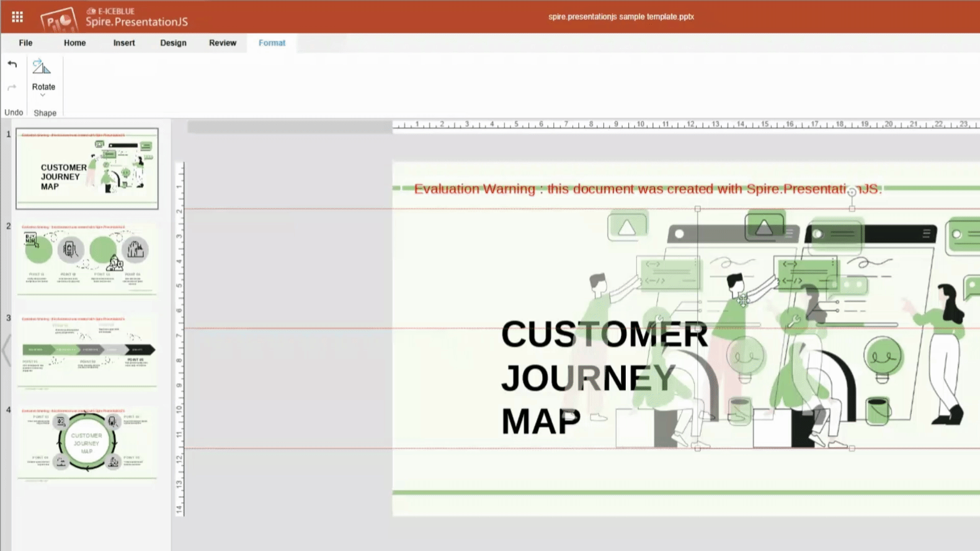This screenshot has height=551, width=980.
Task: Open the Review tab
Action: coord(223,43)
